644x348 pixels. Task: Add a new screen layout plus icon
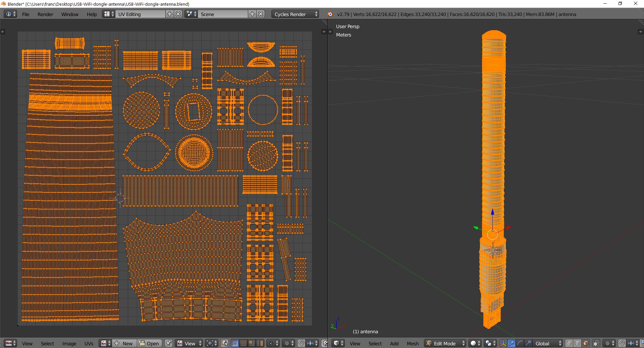pyautogui.click(x=170, y=14)
